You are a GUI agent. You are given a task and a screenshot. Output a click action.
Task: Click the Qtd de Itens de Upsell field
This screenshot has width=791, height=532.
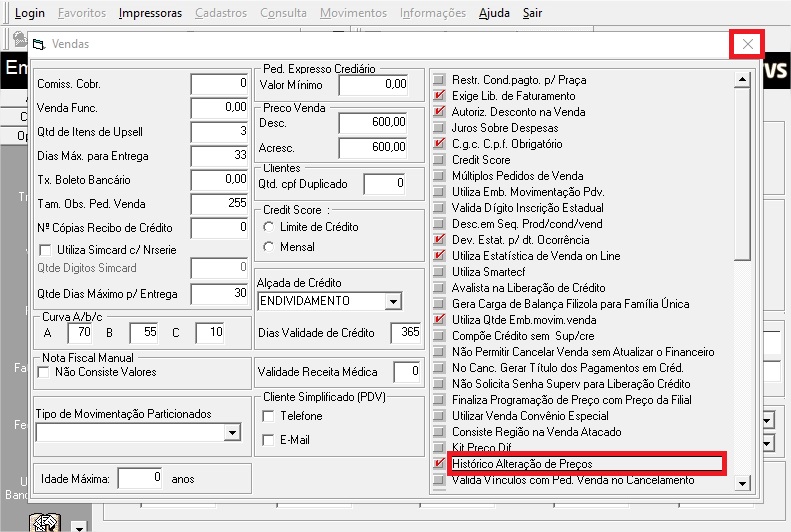[219, 132]
